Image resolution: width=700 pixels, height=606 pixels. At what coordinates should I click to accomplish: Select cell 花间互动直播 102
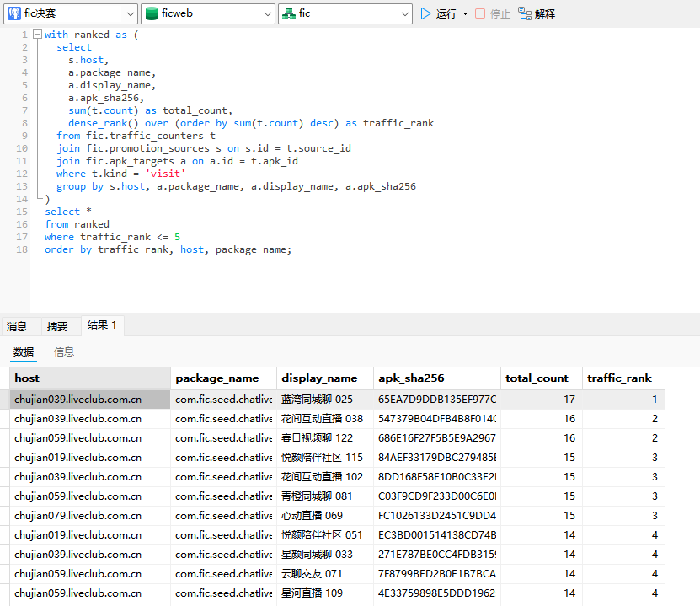[x=325, y=477]
